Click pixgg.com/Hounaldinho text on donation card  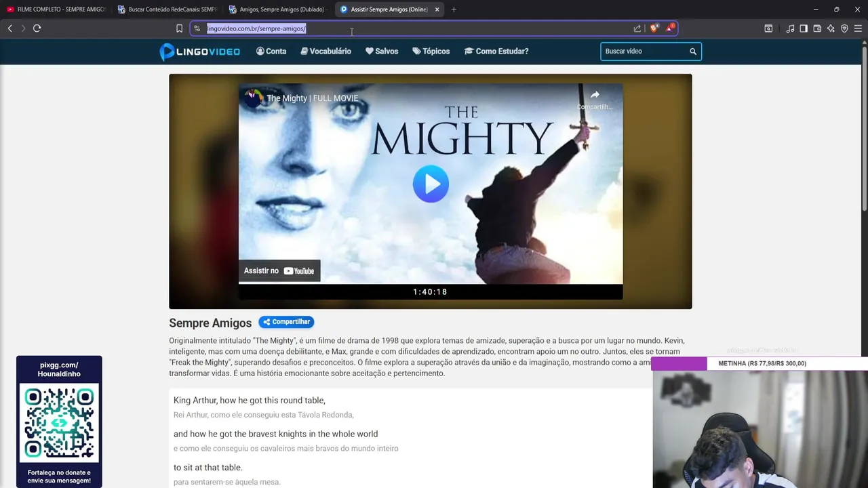pos(59,369)
